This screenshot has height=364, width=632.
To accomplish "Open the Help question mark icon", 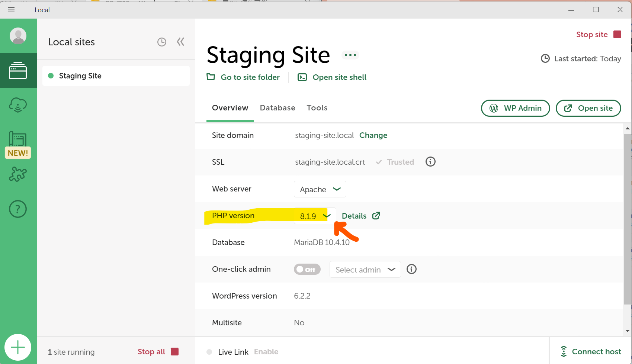I will point(18,209).
